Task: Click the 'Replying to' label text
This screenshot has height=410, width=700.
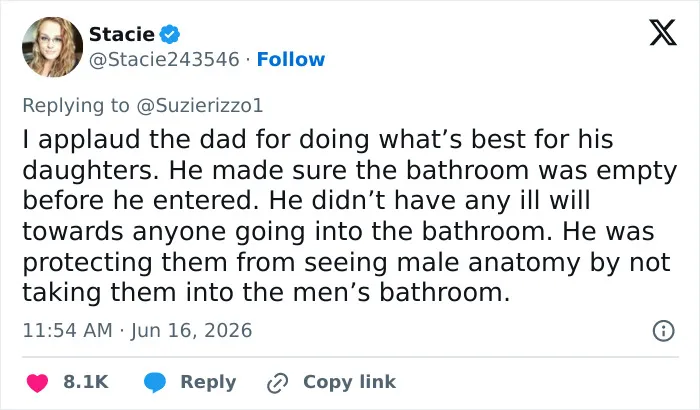Action: pos(76,105)
